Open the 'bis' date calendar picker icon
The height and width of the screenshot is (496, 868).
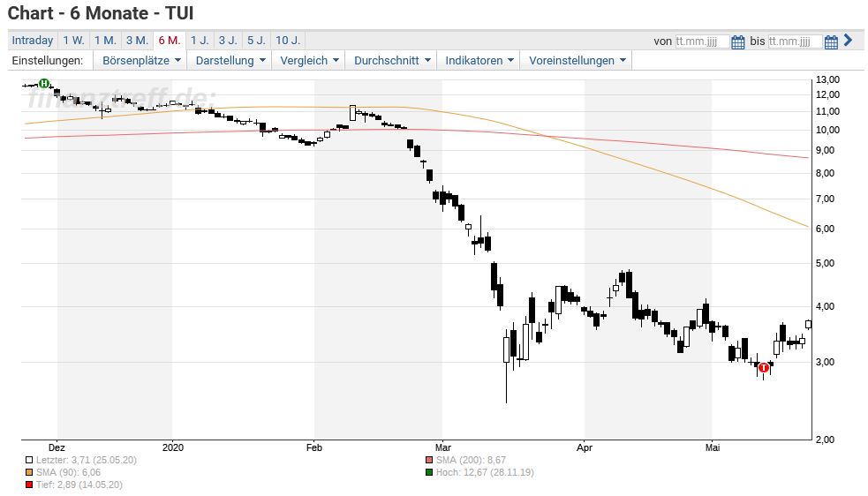[830, 41]
